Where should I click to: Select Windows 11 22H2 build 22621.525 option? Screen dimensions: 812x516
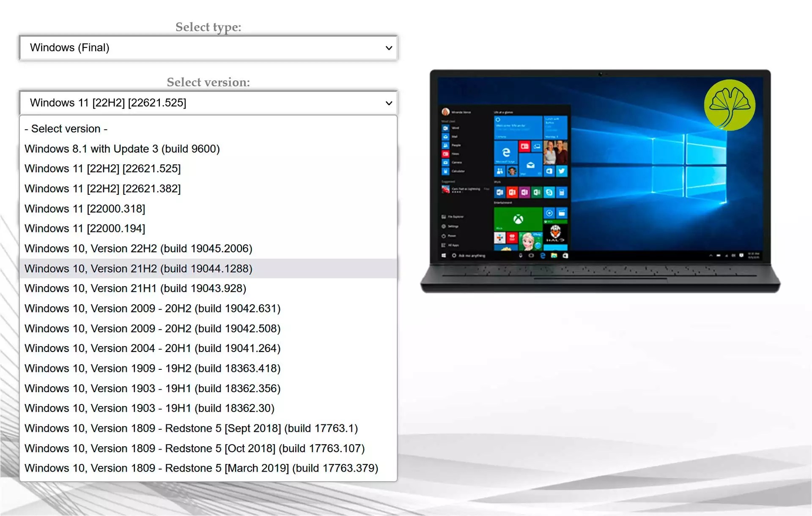point(103,169)
